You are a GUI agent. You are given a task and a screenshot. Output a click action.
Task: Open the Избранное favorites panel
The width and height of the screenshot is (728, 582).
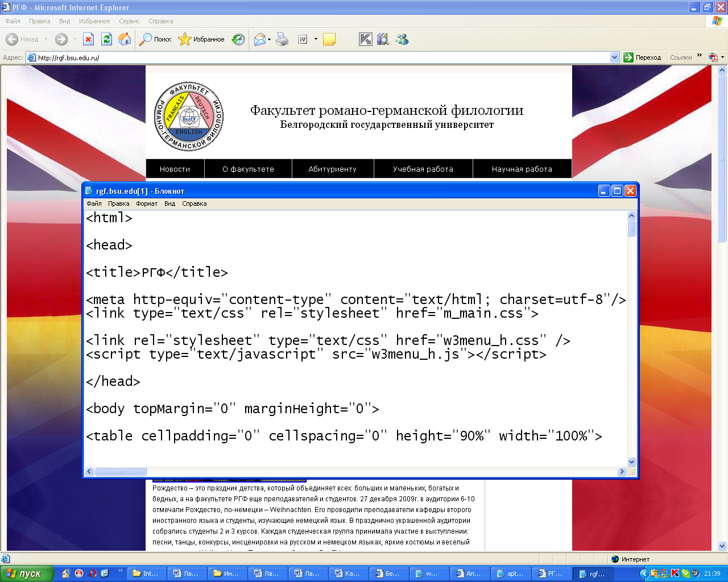[x=201, y=39]
